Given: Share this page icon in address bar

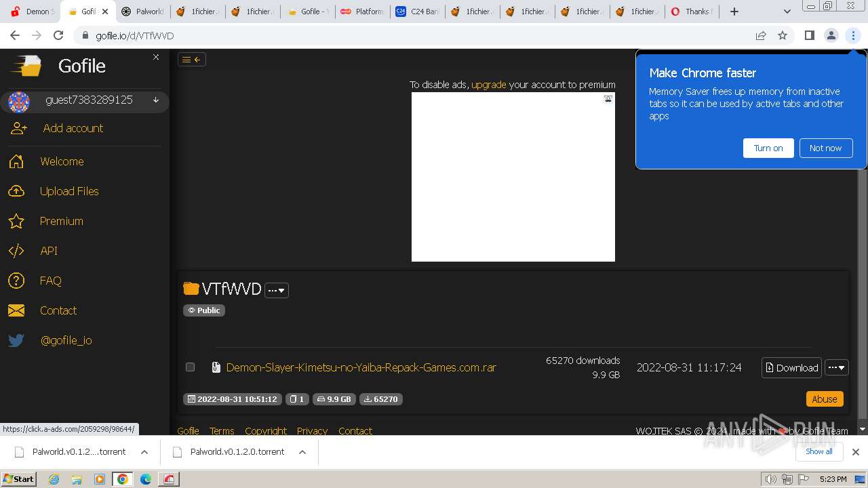Looking at the screenshot, I should pyautogui.click(x=761, y=35).
